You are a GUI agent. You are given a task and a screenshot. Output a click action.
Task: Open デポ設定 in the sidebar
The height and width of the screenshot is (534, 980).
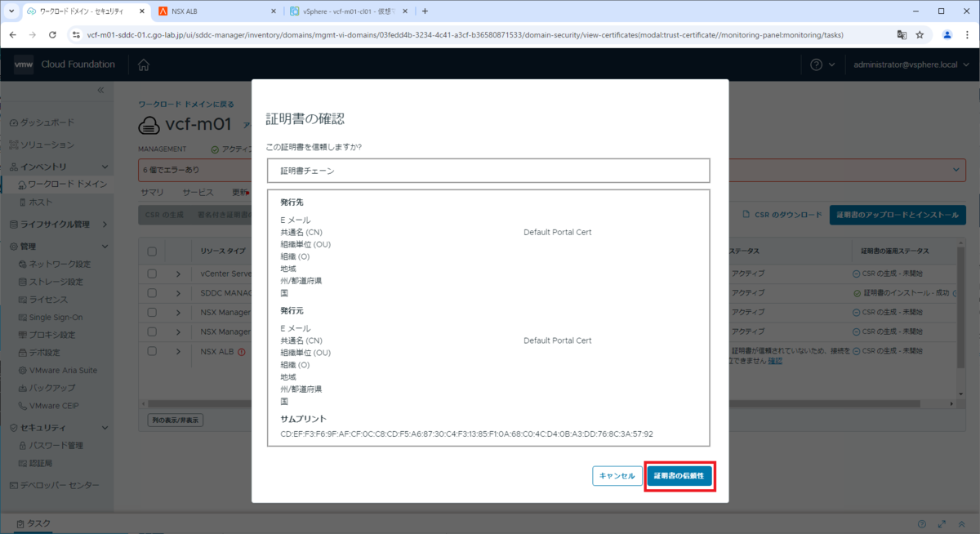(38, 353)
